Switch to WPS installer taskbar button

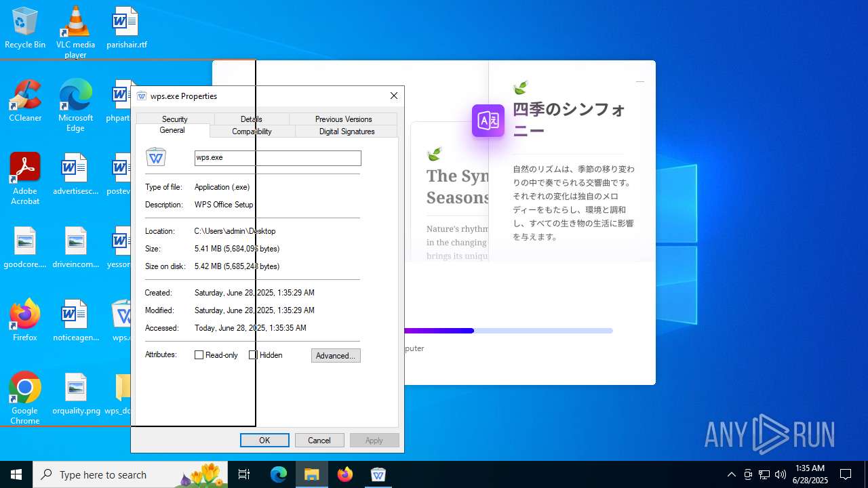tap(378, 474)
